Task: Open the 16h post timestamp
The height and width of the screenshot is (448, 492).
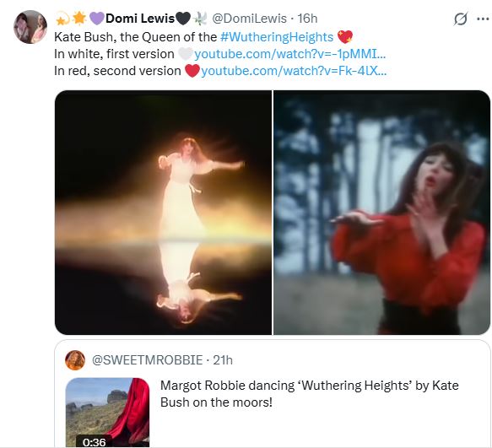Action: coord(307,19)
